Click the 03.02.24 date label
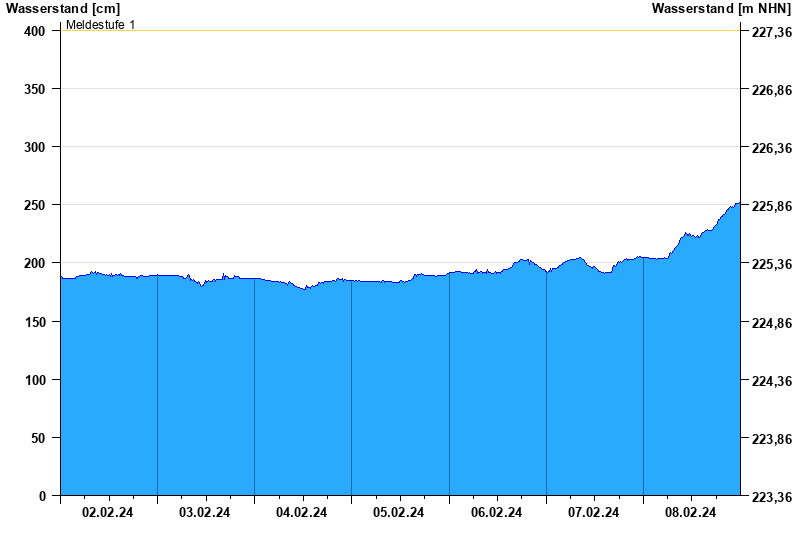The image size is (800, 550). click(205, 513)
